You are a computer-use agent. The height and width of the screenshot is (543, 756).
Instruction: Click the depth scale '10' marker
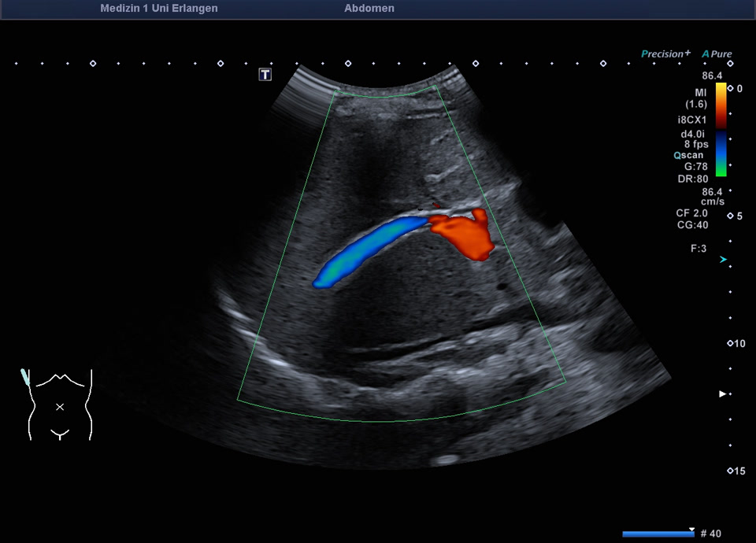tap(736, 344)
